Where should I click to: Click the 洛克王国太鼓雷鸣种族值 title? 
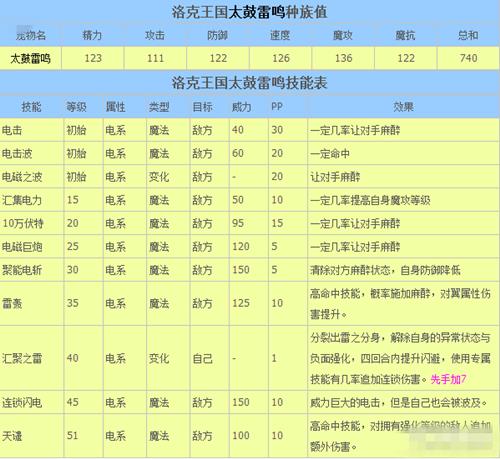pyautogui.click(x=249, y=12)
